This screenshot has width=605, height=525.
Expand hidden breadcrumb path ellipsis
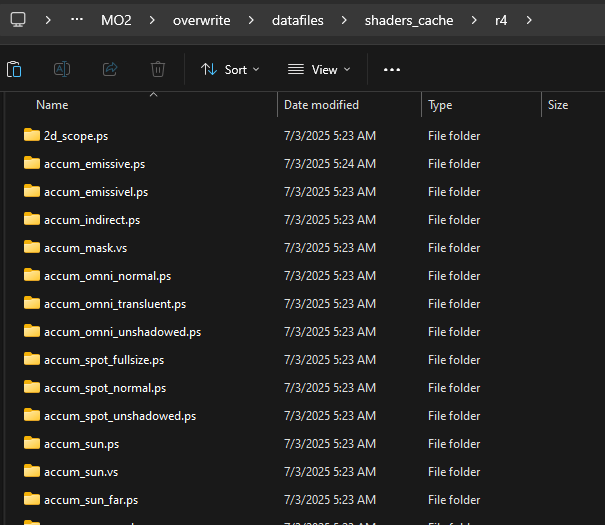click(77, 19)
